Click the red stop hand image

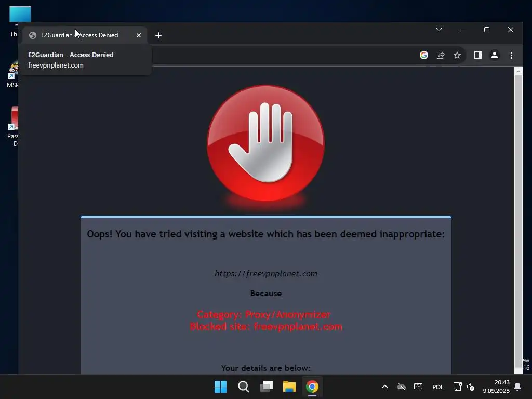(265, 143)
